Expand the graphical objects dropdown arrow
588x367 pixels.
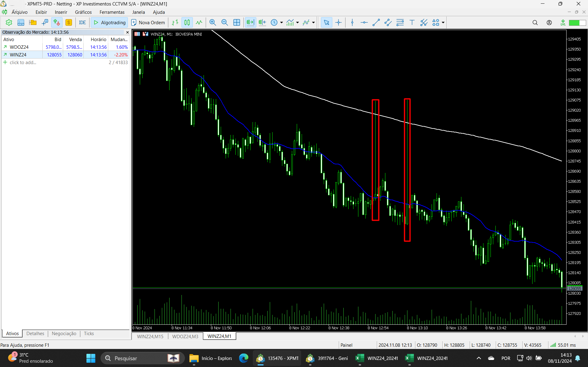pos(443,22)
